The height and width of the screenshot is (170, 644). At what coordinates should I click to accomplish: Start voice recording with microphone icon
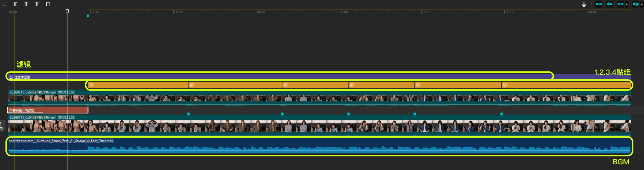click(584, 4)
